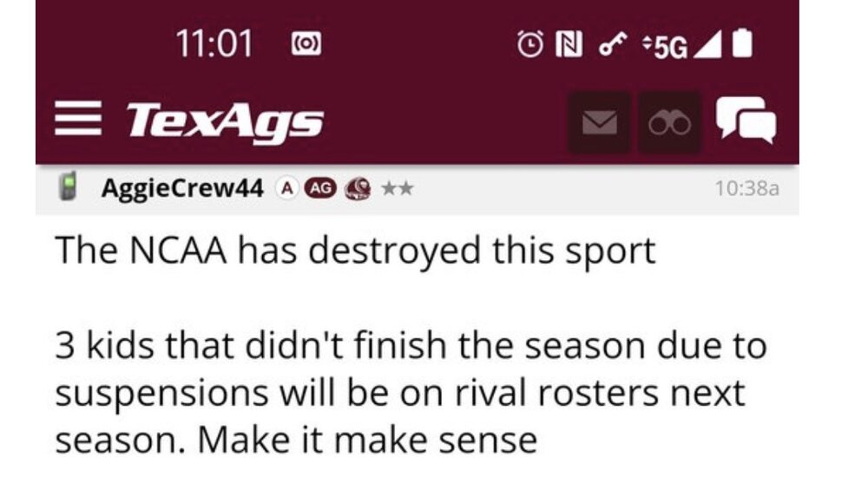Viewport: 868px width, 496px height.
Task: Click the two-star user rating
Action: tap(395, 188)
